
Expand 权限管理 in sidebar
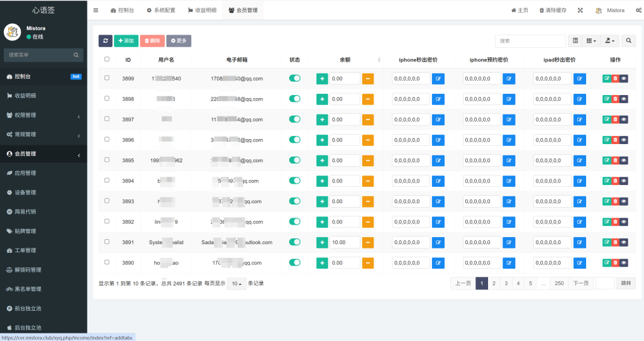[43, 115]
